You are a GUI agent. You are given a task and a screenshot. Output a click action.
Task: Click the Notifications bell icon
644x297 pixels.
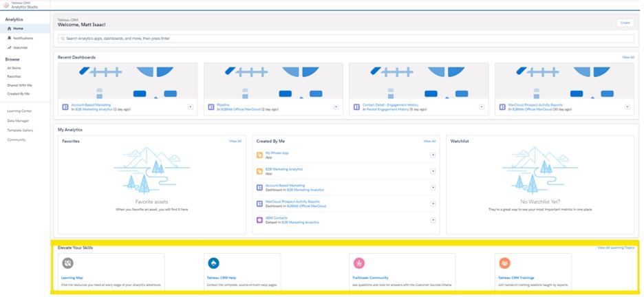[x=10, y=38]
